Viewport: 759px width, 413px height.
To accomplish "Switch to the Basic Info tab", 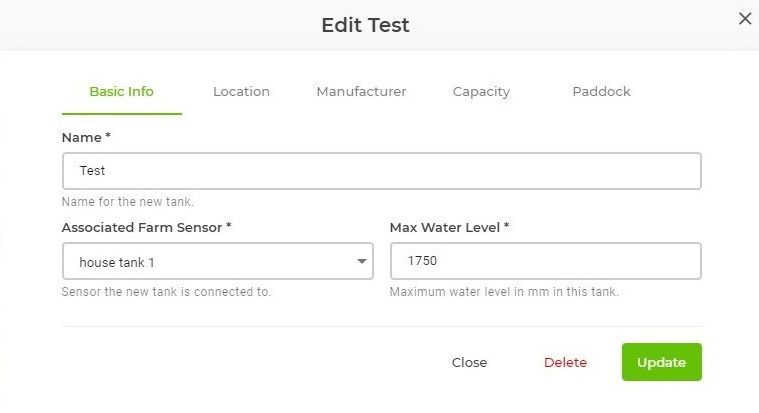I will (x=121, y=91).
